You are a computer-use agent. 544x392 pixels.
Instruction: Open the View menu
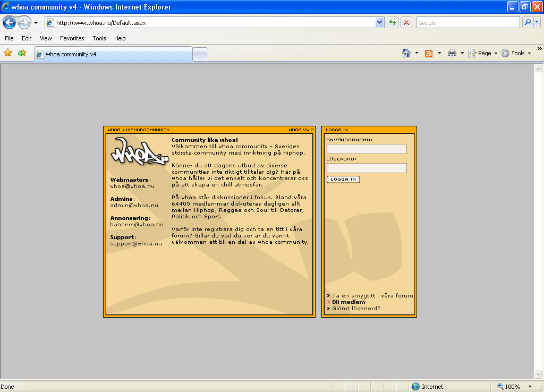(46, 38)
